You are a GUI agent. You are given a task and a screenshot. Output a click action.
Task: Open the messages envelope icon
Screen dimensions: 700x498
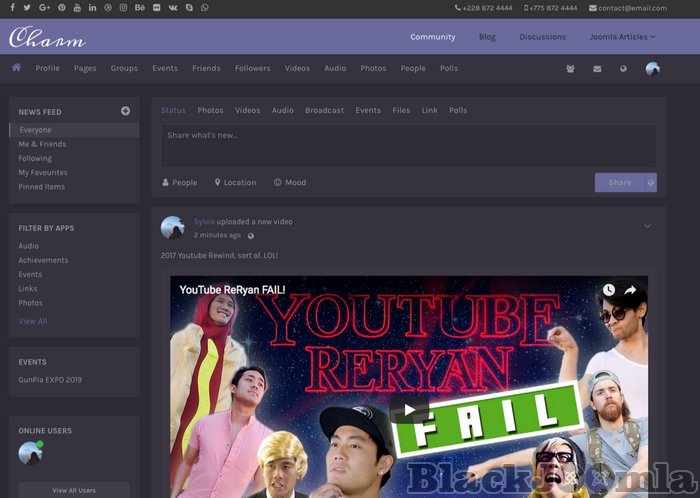tap(597, 69)
